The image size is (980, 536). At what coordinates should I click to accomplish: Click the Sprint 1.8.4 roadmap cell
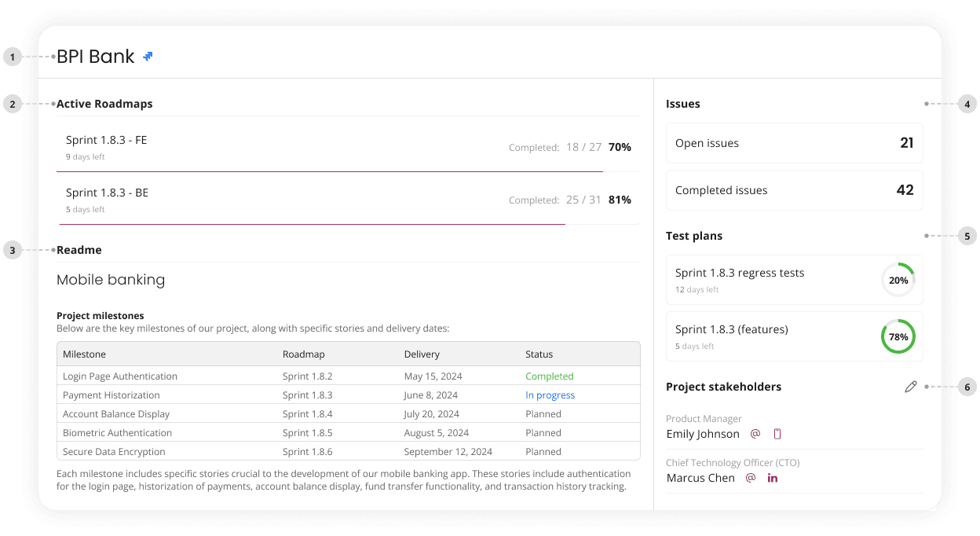click(308, 414)
